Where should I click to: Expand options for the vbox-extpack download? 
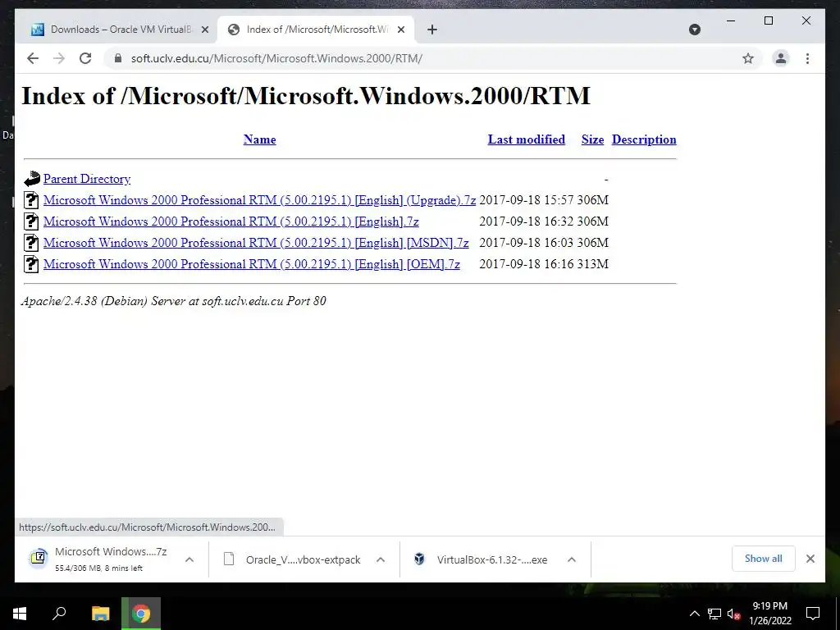[x=381, y=559]
